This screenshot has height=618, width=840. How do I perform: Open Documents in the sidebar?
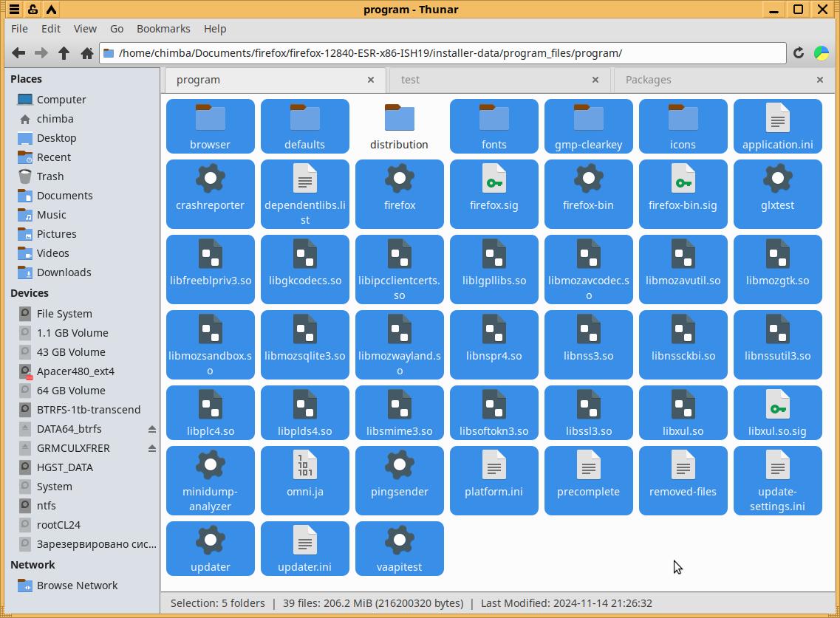[x=82, y=196]
